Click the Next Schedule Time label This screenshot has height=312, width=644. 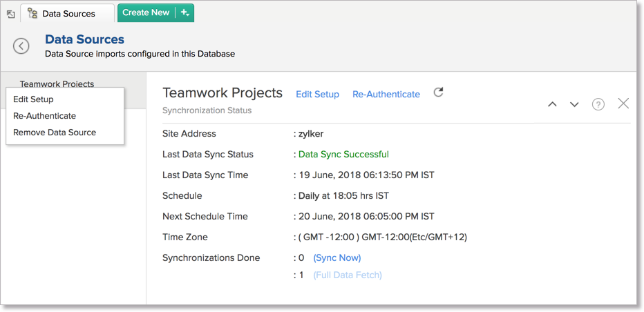[x=205, y=216]
